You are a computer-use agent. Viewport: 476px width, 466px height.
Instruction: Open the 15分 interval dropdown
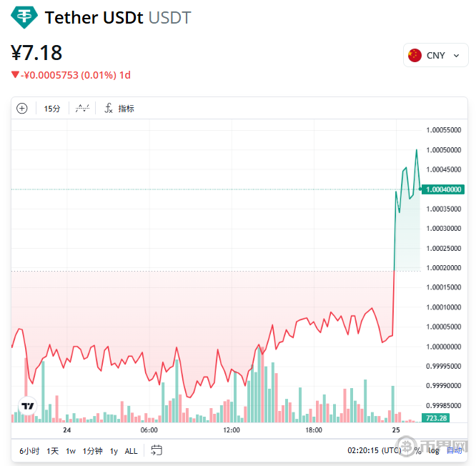click(52, 109)
